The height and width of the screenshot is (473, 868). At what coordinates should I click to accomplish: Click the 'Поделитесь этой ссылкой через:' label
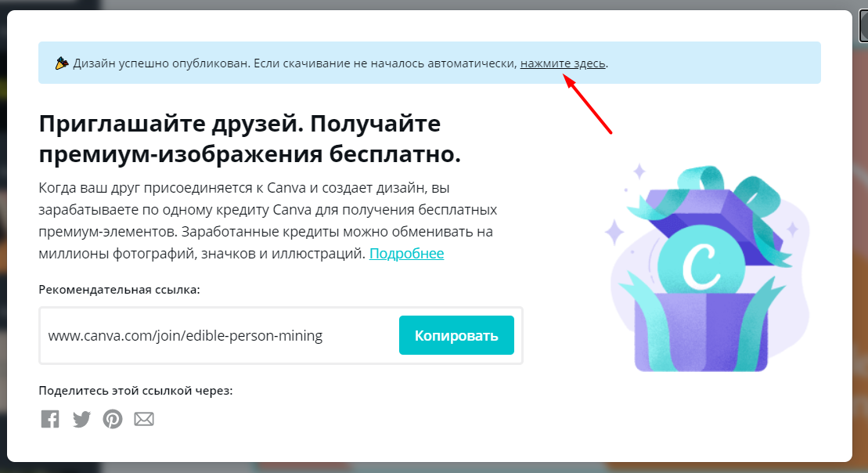(135, 391)
